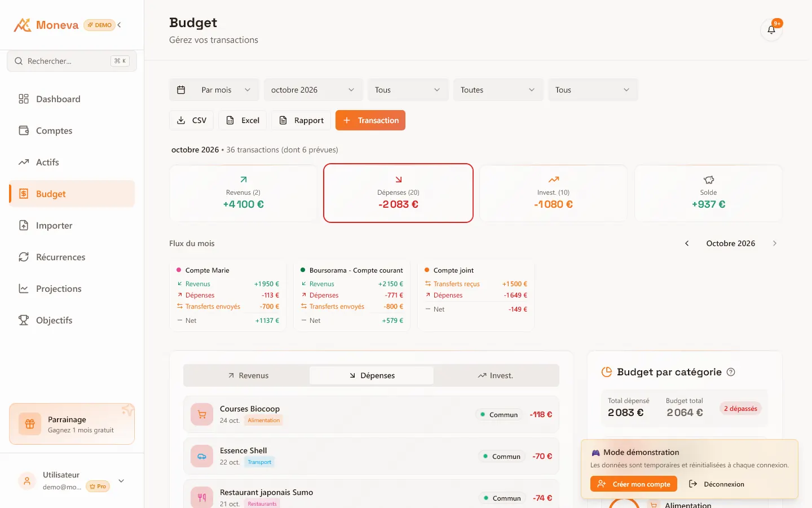Open Par mois period dropdown

click(214, 90)
